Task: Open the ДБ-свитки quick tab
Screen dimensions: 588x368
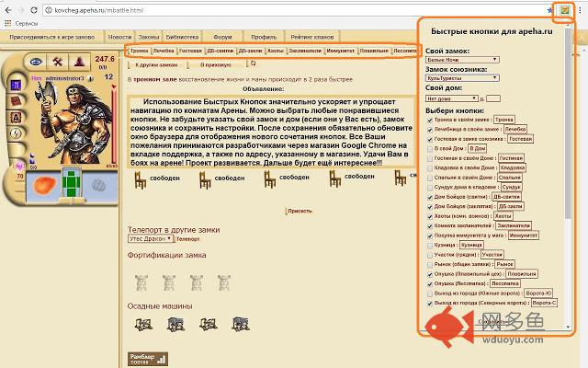Action: tap(220, 51)
